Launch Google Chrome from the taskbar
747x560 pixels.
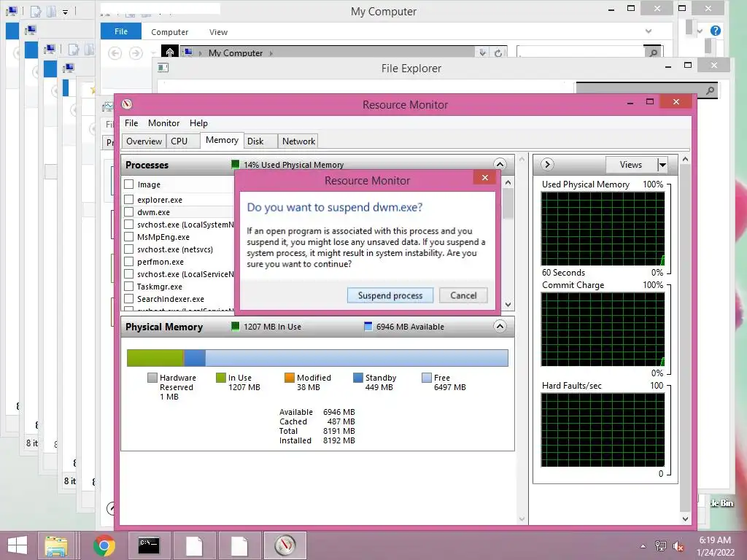point(104,545)
